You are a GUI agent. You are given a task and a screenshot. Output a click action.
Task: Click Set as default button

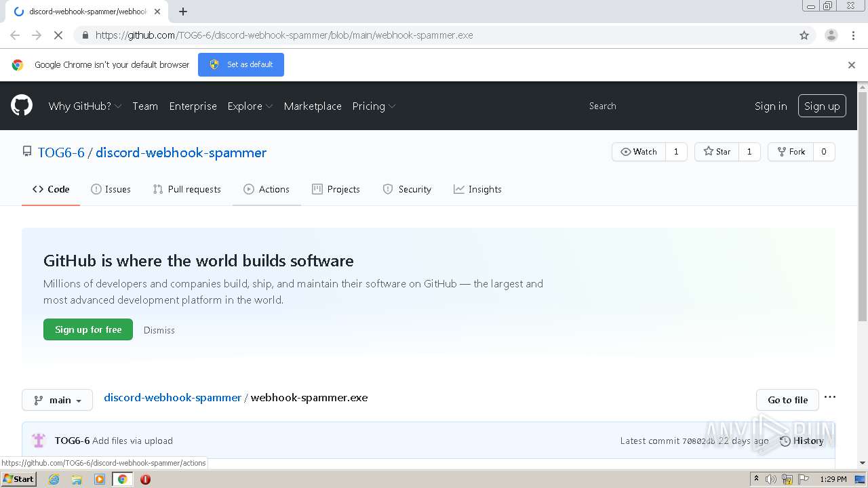point(241,64)
